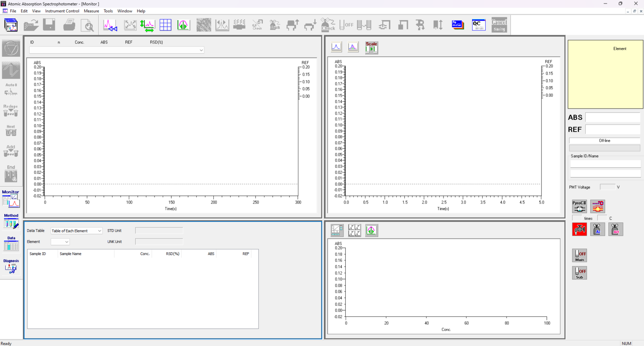Click the blue grid table toolbar icon

166,25
